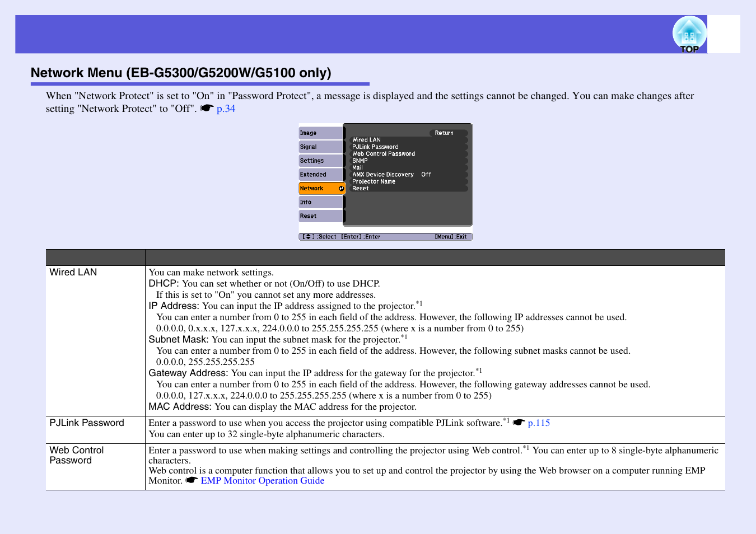Select the SNMP menu entry
Screen dimensions: 756x534
pos(408,161)
